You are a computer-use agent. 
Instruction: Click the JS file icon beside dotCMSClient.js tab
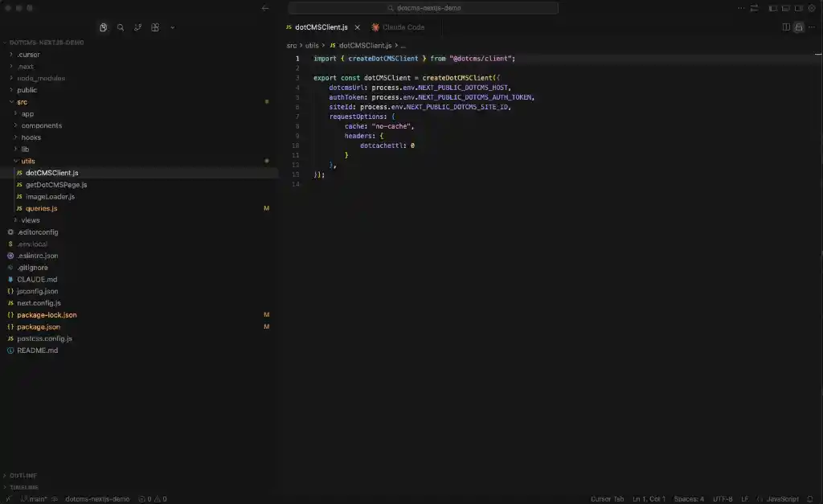288,27
